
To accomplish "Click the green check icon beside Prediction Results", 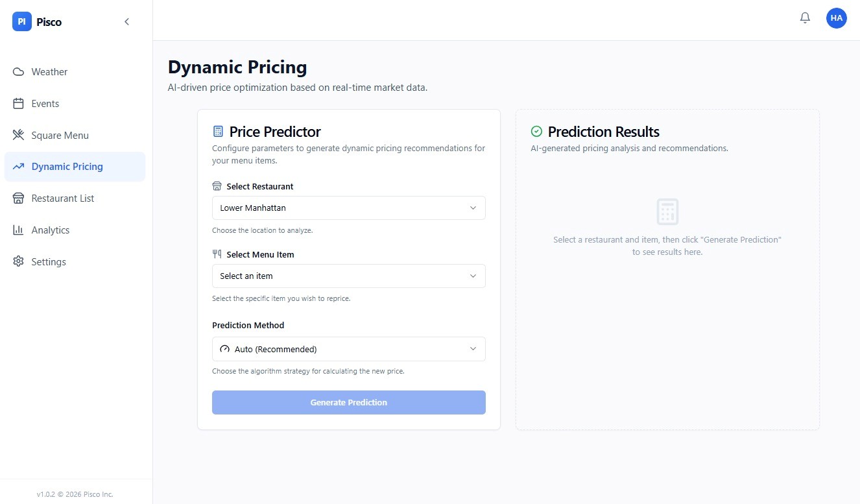I will (x=536, y=132).
